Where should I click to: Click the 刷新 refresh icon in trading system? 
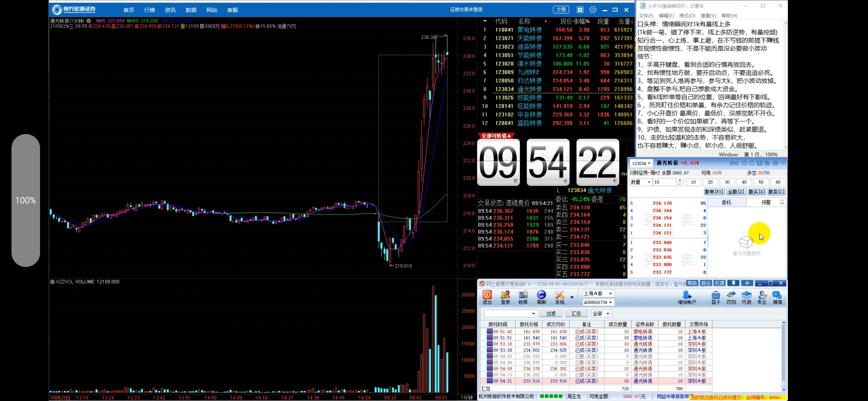(x=541, y=297)
